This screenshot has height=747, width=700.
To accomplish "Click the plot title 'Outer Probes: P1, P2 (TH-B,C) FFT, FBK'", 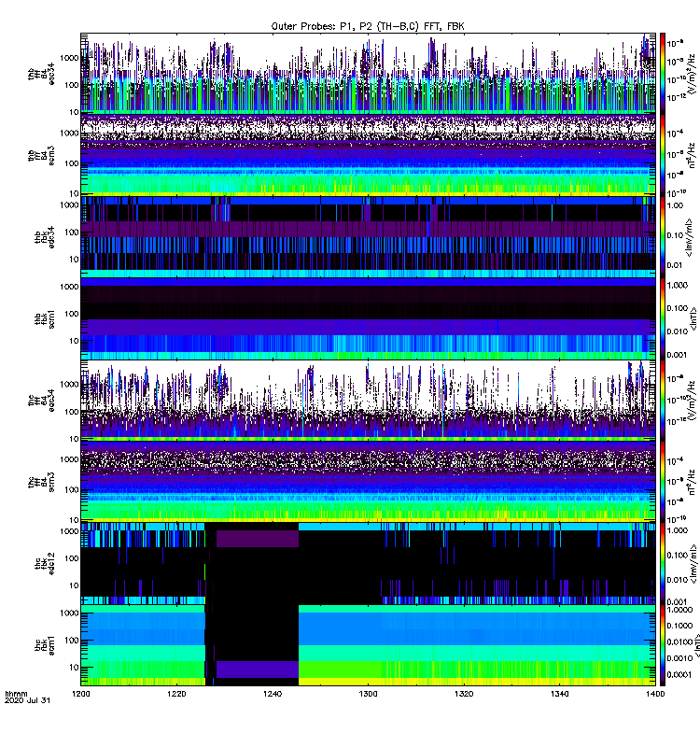I will coord(368,26).
